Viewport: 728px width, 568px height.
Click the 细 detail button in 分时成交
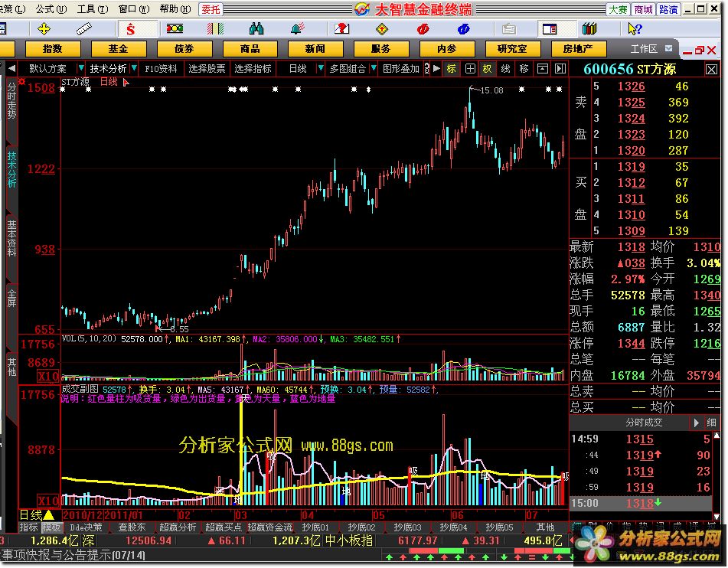pyautogui.click(x=711, y=422)
